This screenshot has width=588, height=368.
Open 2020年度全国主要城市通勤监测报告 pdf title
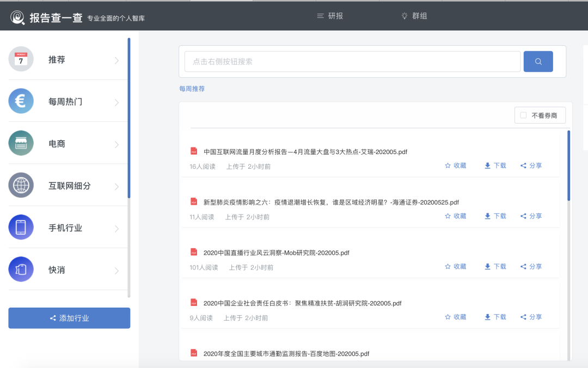(286, 354)
